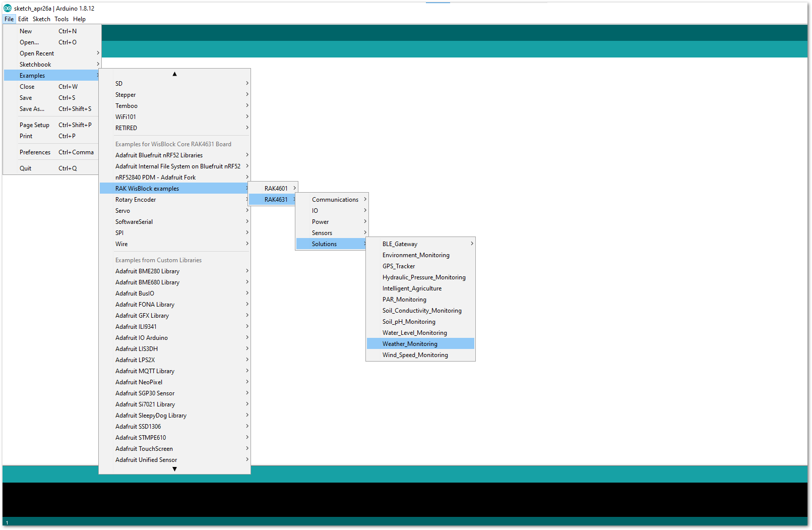The width and height of the screenshot is (812, 530).
Task: Select New from File menu
Action: [52, 31]
